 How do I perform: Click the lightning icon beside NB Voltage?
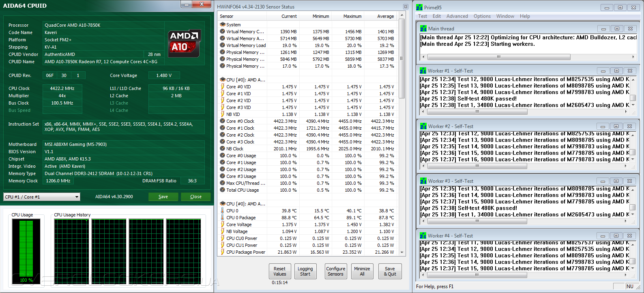(222, 231)
